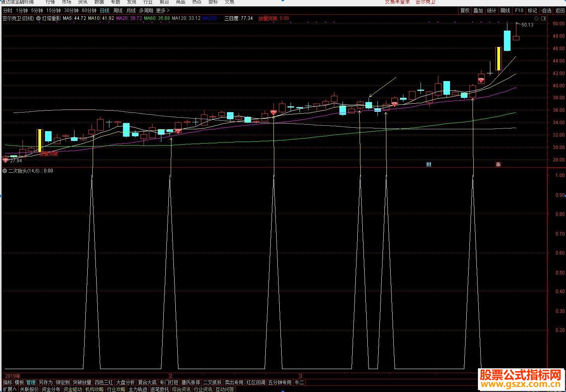
Task: Open the 机构攻略 tab
Action: 94,389
